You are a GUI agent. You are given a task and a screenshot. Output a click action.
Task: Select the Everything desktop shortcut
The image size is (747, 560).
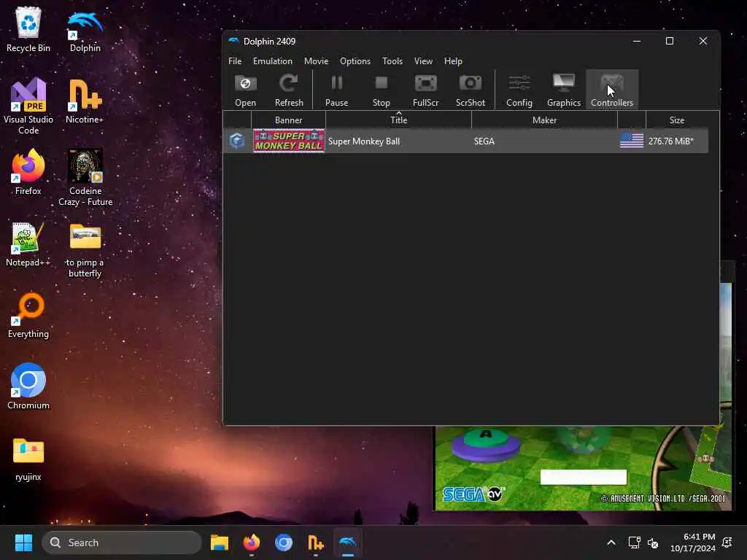(x=28, y=315)
